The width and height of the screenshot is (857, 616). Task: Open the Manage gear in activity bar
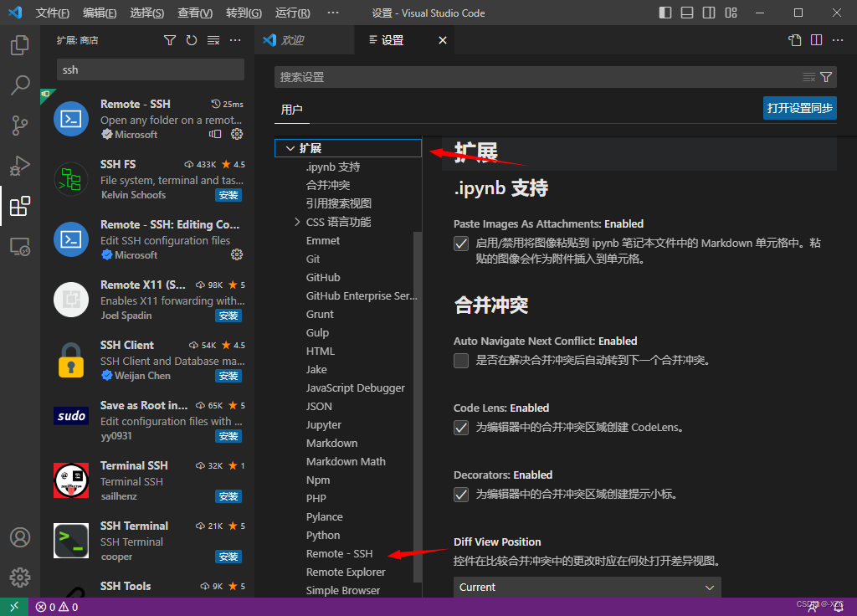[20, 577]
